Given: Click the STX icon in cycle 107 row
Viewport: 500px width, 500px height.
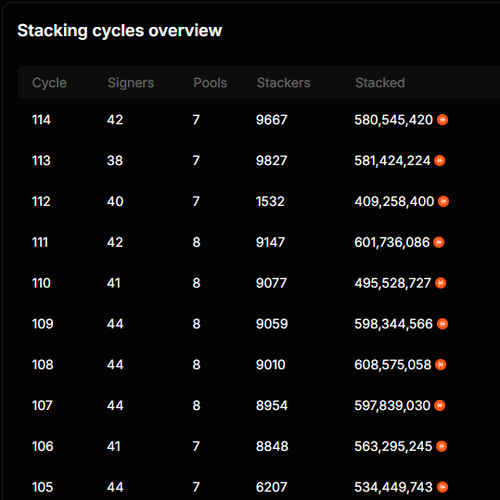Looking at the screenshot, I should pos(440,406).
